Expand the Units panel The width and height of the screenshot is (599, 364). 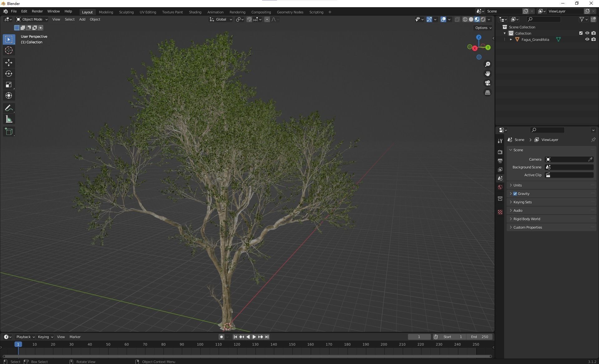point(518,185)
